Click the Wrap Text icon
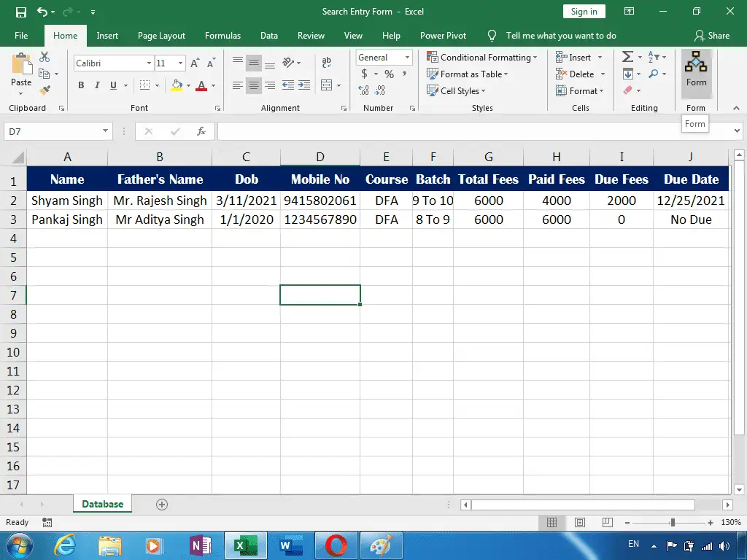This screenshot has height=560, width=747. [326, 63]
